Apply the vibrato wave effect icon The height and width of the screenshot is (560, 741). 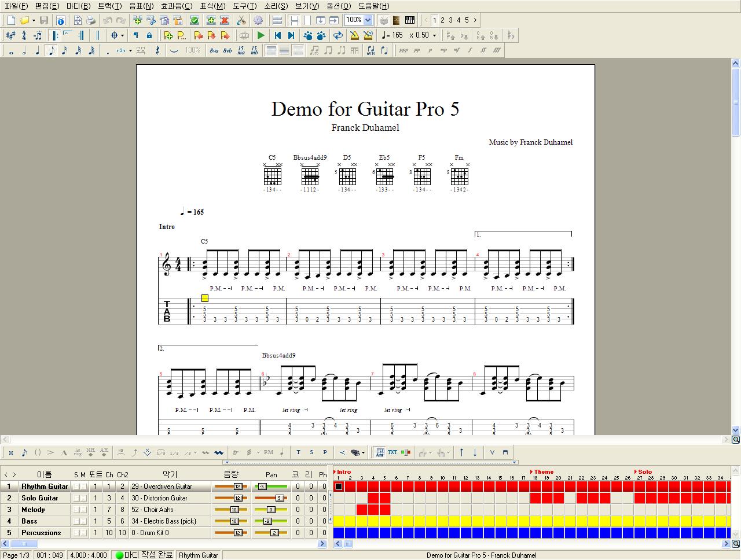[219, 452]
